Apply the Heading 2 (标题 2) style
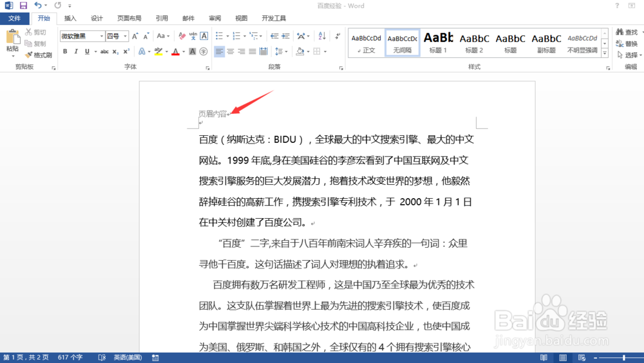 pos(475,42)
